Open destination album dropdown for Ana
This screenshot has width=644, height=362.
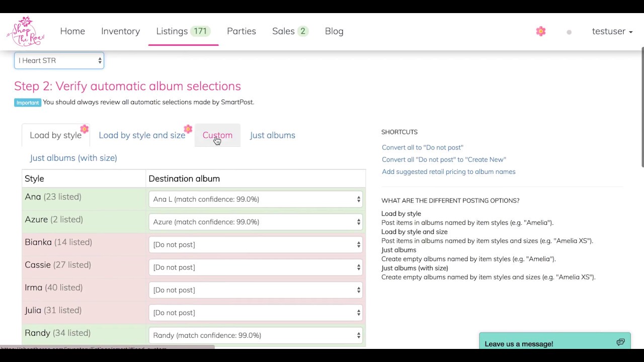(x=256, y=199)
